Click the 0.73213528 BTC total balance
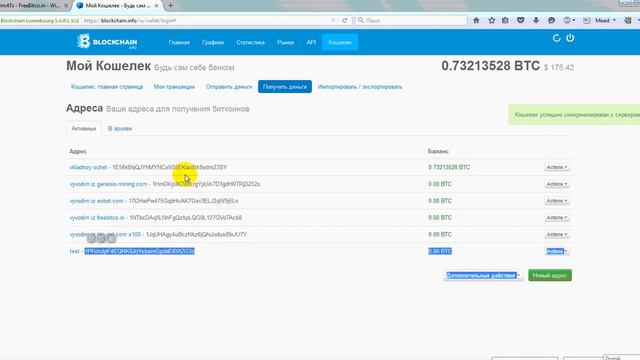Screen dimensions: 640x360 (490, 66)
